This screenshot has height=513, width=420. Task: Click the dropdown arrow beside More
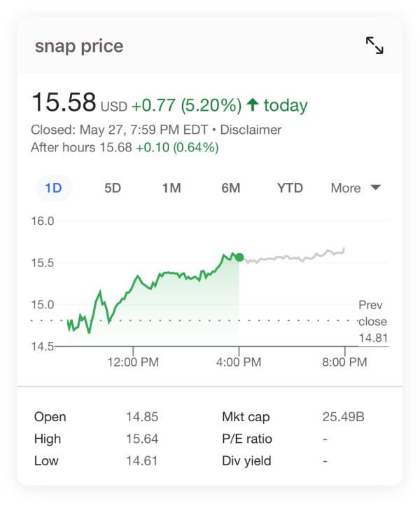tap(375, 187)
